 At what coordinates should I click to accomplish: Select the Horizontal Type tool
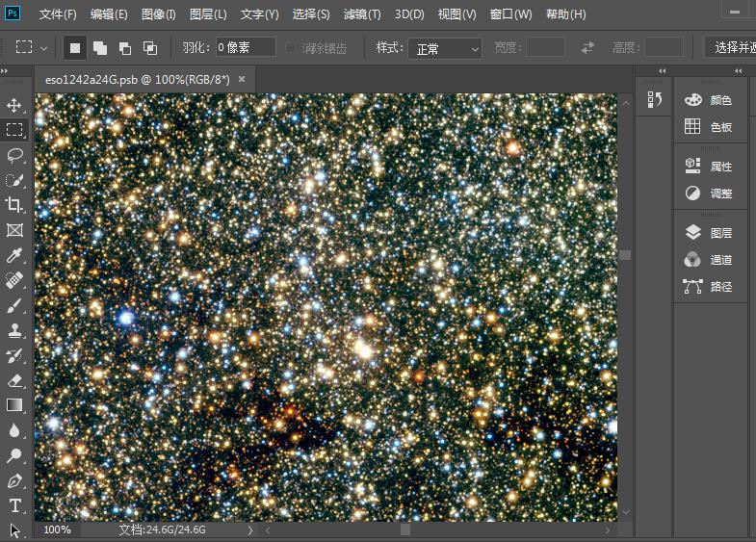[x=14, y=505]
